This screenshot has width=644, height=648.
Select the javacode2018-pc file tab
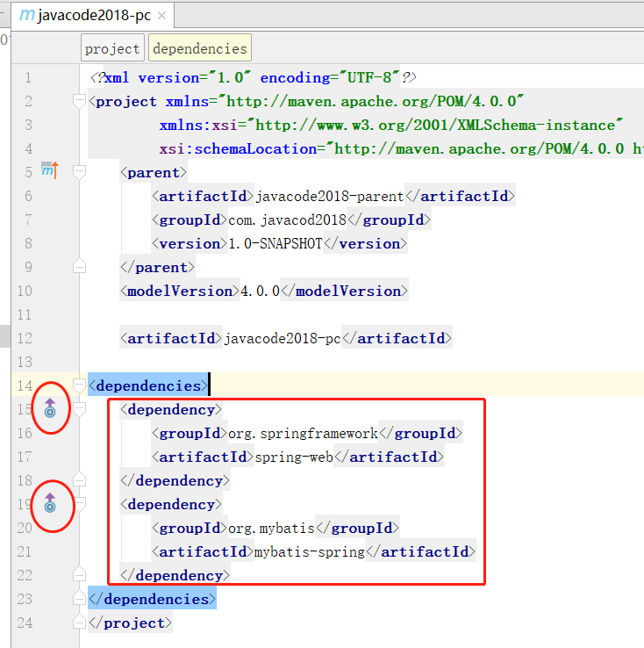point(86,17)
